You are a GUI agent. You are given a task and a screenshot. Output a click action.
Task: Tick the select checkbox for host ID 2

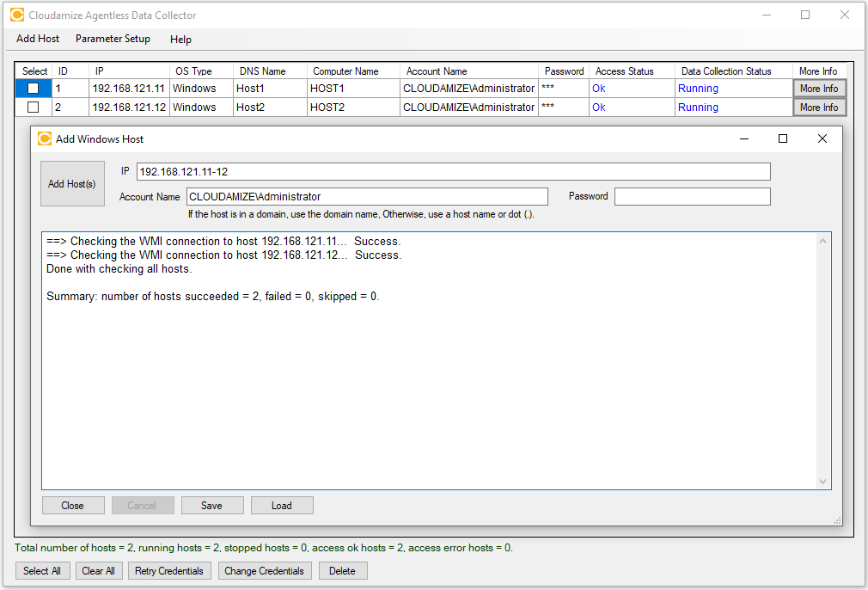pos(33,108)
